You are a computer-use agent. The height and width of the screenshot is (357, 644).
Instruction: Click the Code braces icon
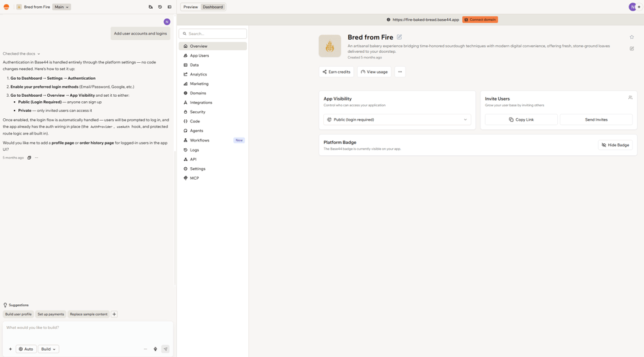coord(186,121)
